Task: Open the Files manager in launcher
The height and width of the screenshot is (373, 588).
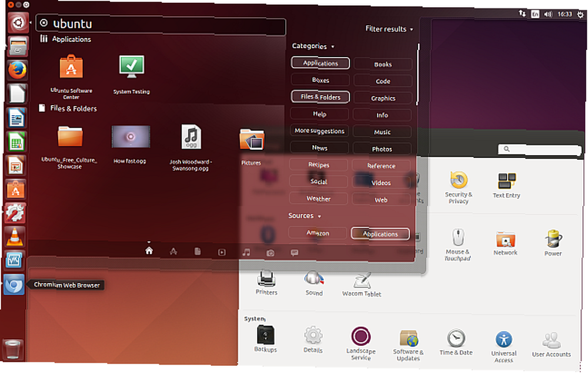Action: tap(17, 47)
